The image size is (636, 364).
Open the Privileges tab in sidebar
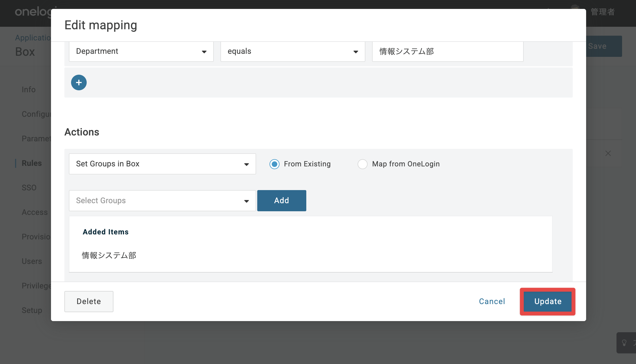[36, 286]
